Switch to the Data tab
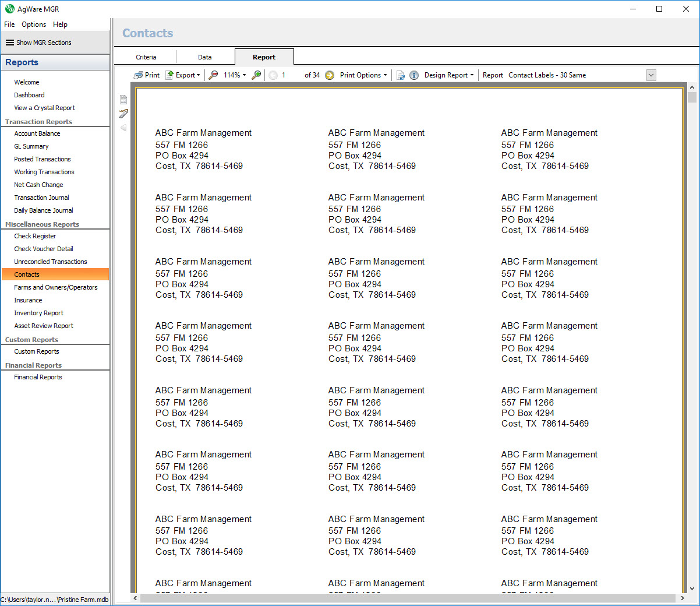This screenshot has width=700, height=606. pos(205,57)
